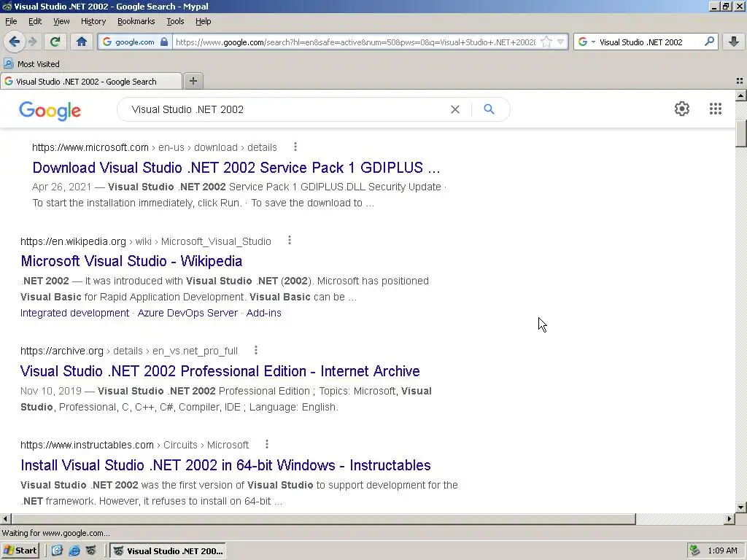Bookmark this page with the star icon
The image size is (747, 560).
pyautogui.click(x=546, y=42)
